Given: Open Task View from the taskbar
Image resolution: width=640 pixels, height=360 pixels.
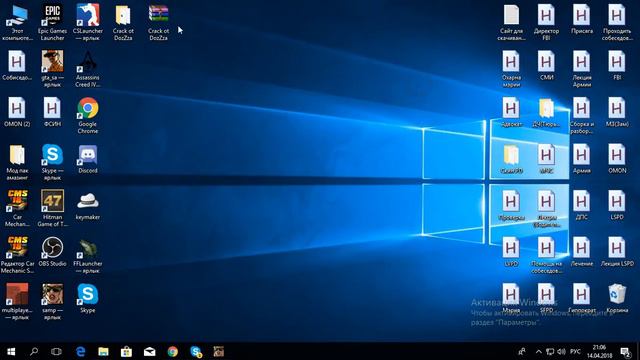Looking at the screenshot, I should click(x=56, y=351).
